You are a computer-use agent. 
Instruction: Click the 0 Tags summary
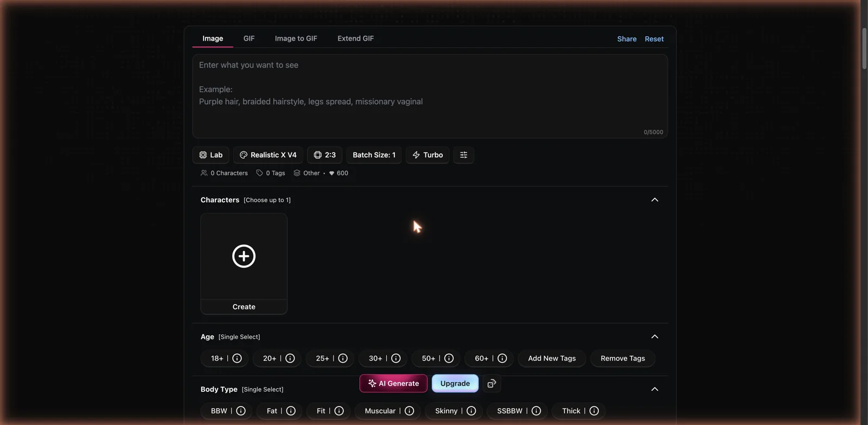(271, 173)
